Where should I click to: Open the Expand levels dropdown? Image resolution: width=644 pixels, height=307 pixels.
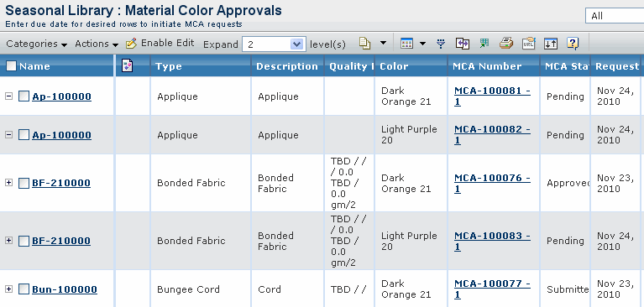click(x=274, y=44)
